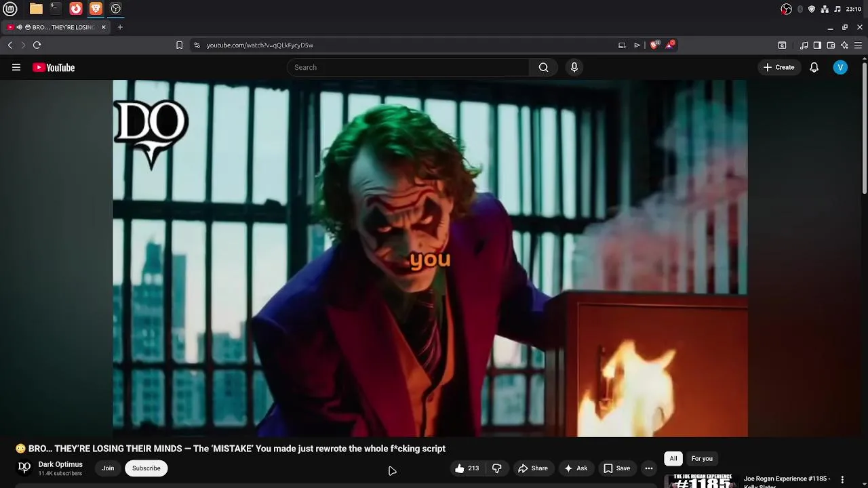This screenshot has width=868, height=488.
Task: Select the YouTube video browser tab
Action: (x=58, y=27)
